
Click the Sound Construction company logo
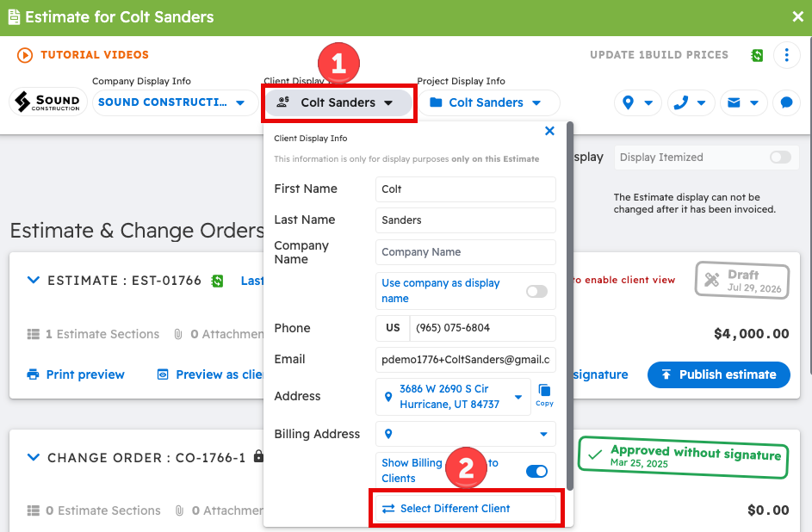click(47, 102)
